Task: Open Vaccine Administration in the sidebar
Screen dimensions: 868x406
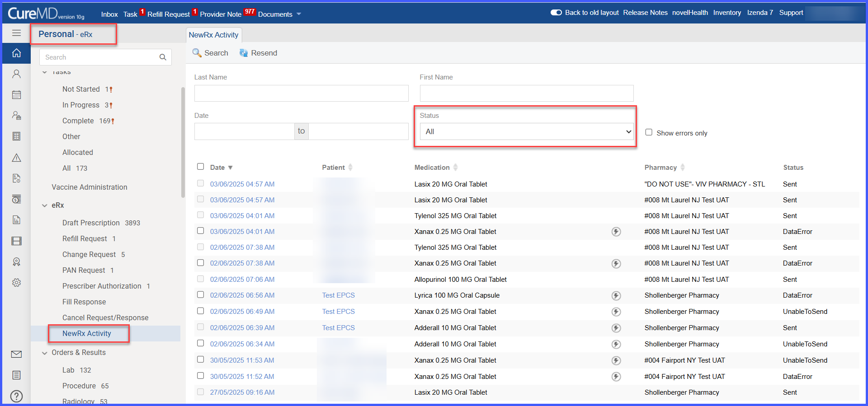Action: pos(90,187)
